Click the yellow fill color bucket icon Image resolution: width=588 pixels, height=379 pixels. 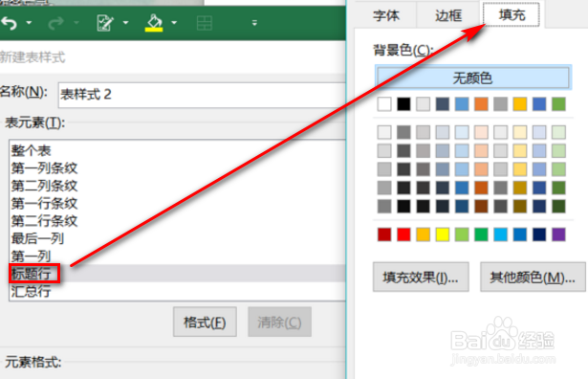tap(154, 23)
